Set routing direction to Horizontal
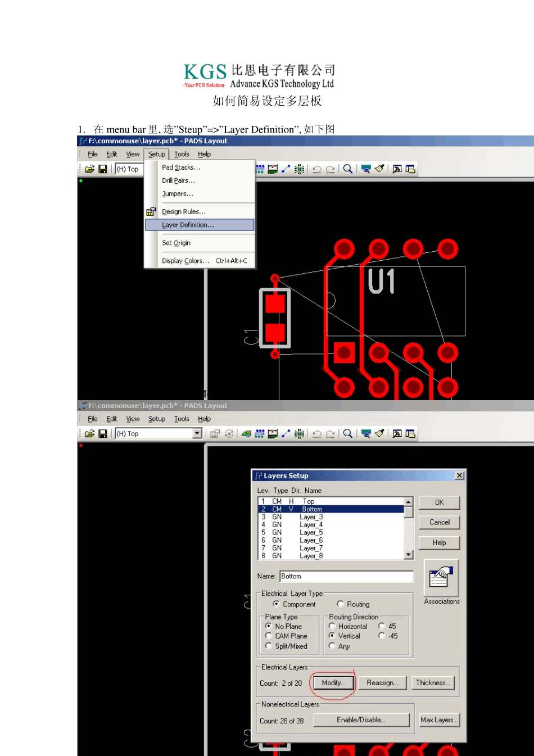 tap(332, 626)
